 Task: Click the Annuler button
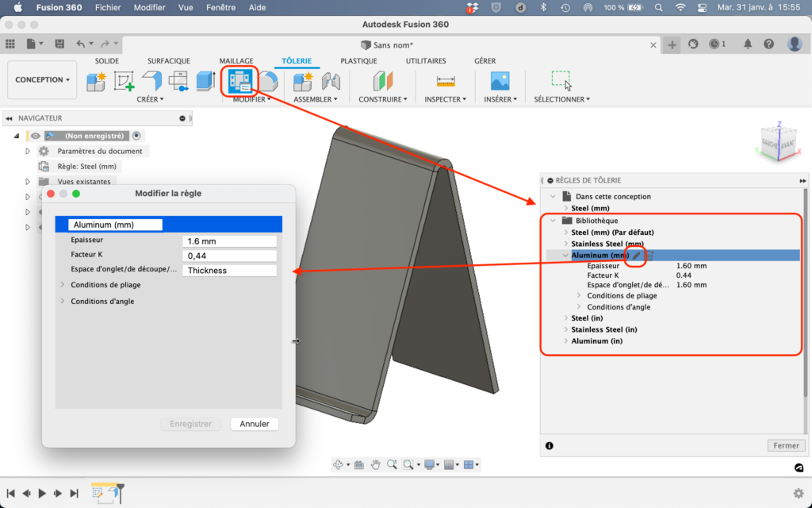255,424
